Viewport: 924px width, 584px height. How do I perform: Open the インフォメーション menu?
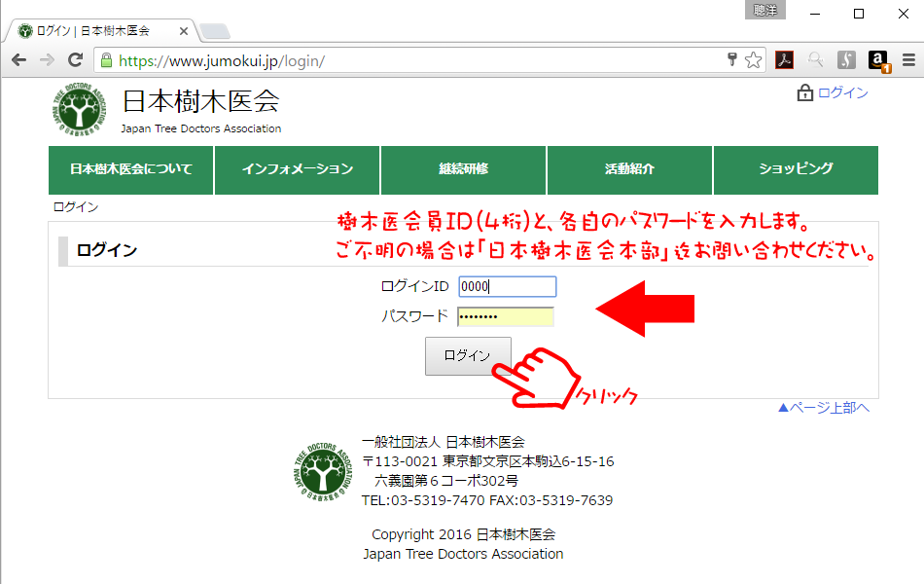(x=297, y=170)
